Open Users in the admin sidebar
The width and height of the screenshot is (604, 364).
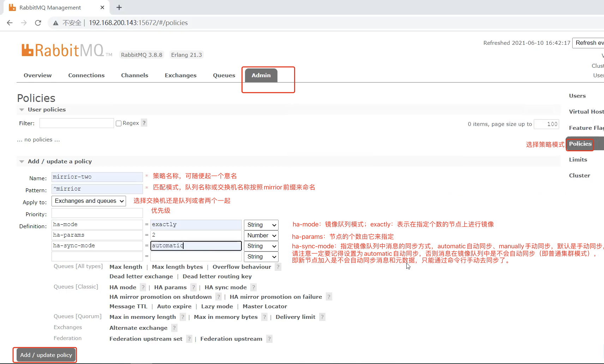[578, 96]
